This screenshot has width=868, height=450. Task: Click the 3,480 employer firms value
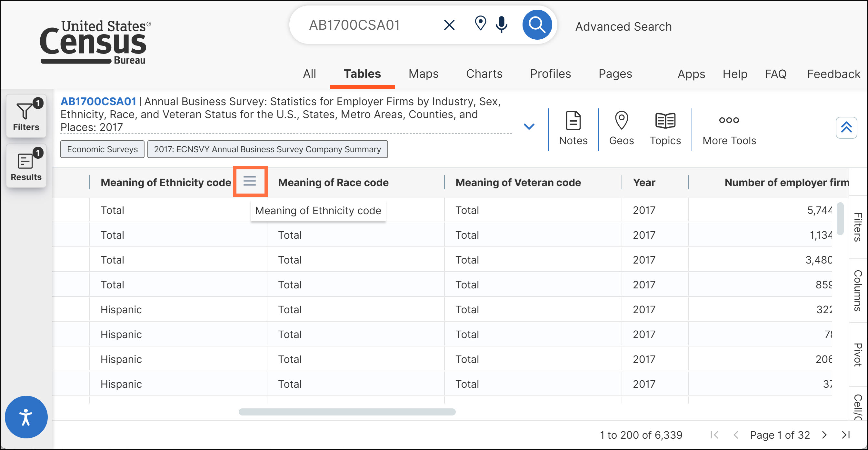818,260
